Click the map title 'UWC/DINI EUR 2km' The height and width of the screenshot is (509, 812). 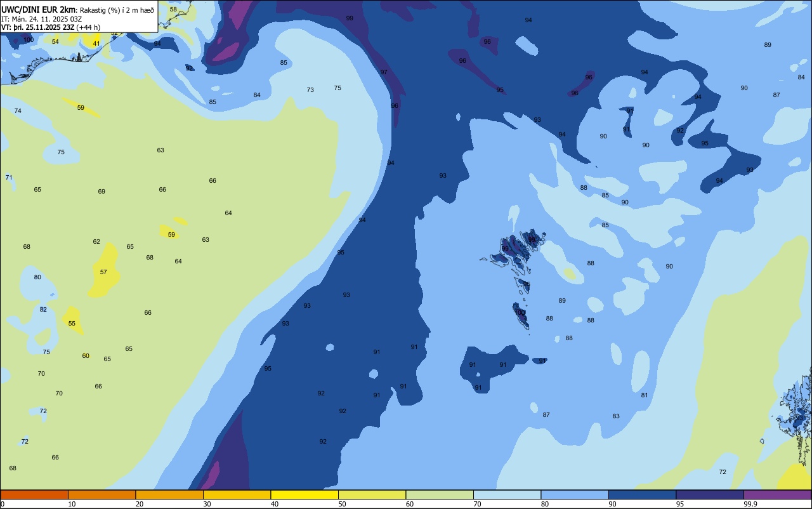(39, 10)
